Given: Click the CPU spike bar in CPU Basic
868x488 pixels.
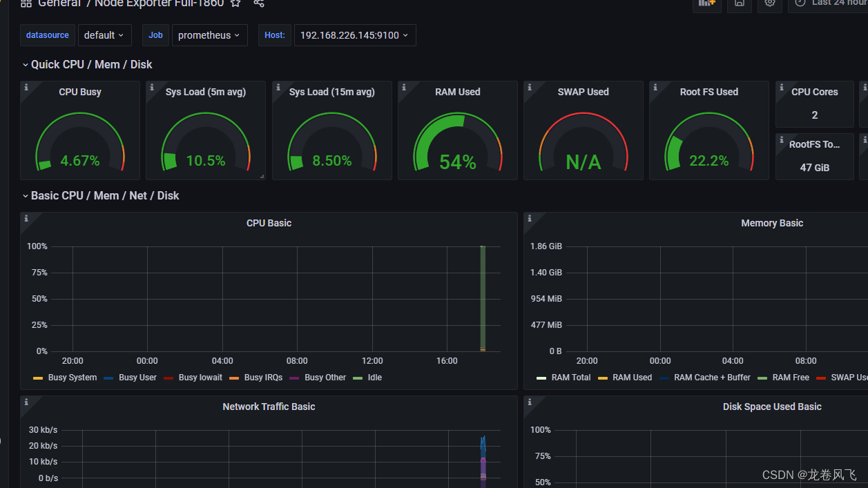Looking at the screenshot, I should coord(483,298).
